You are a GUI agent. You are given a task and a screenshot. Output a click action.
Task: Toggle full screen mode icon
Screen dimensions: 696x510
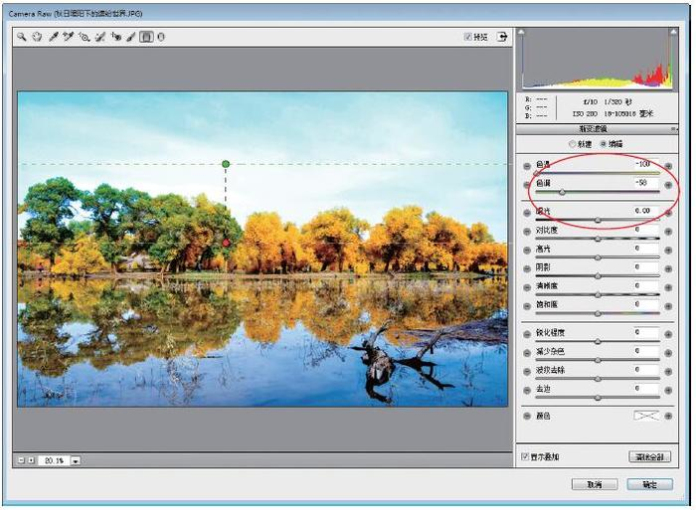(502, 37)
